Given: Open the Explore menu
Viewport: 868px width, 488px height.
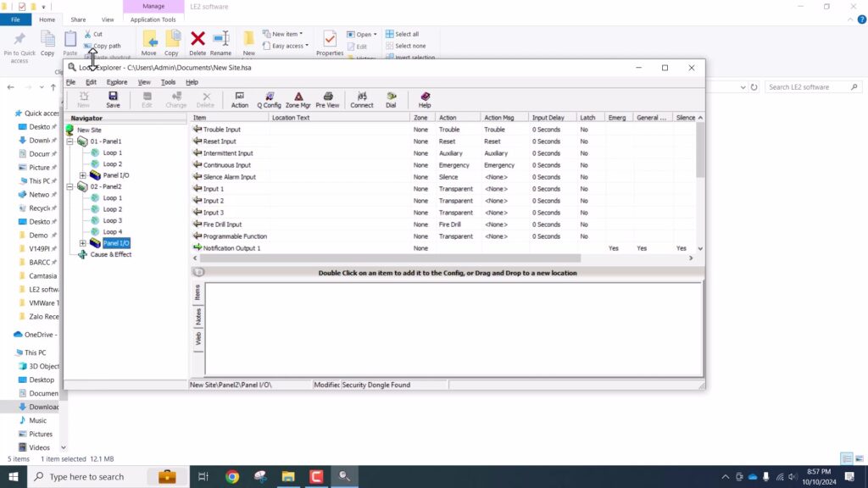Looking at the screenshot, I should [x=117, y=82].
